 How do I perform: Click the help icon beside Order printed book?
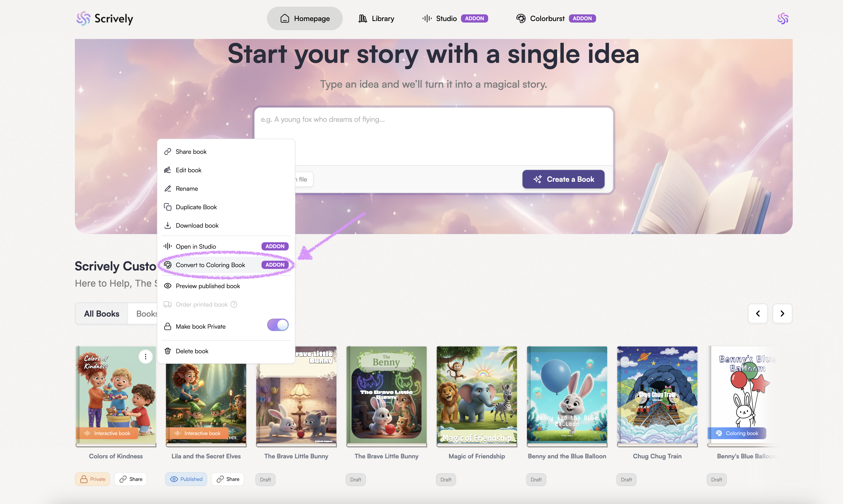click(x=234, y=304)
